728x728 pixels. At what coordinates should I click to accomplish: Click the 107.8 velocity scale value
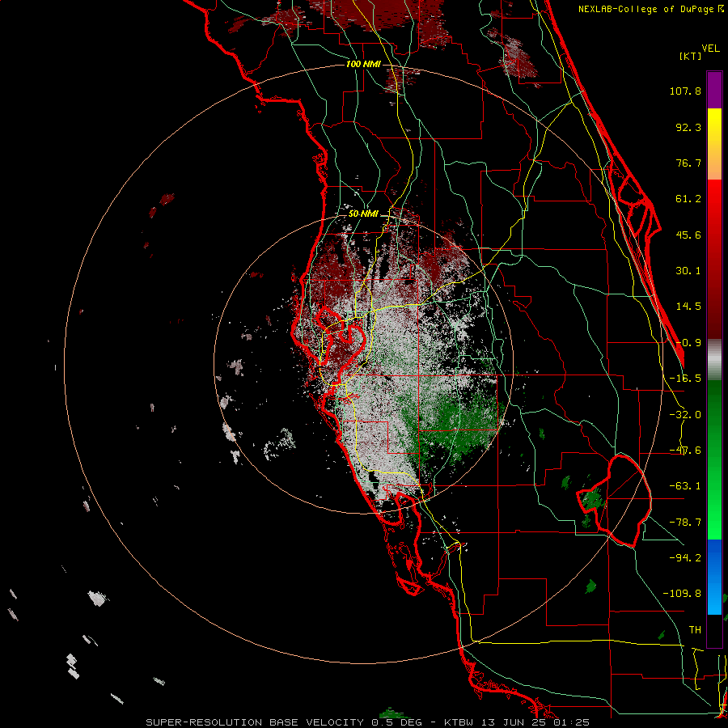click(x=685, y=91)
